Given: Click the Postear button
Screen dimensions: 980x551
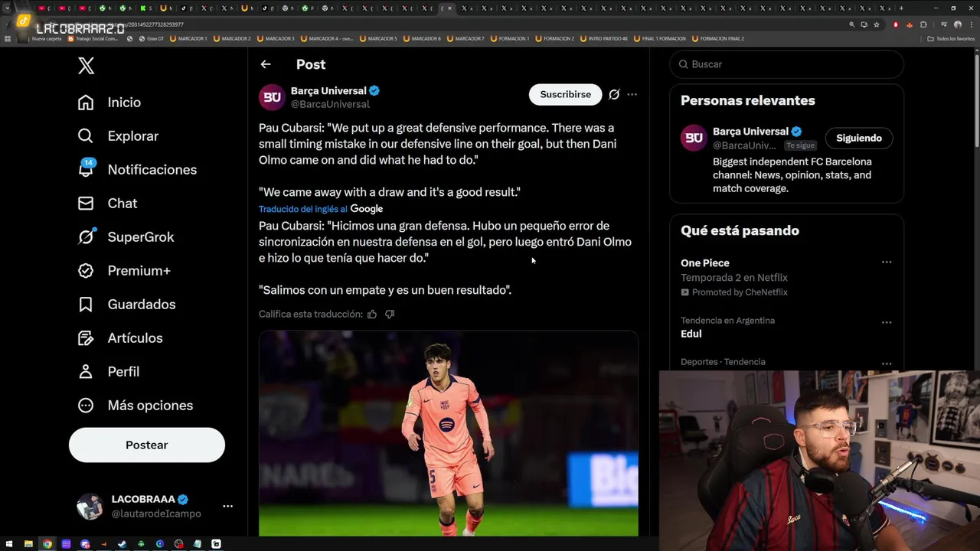Looking at the screenshot, I should 147,445.
